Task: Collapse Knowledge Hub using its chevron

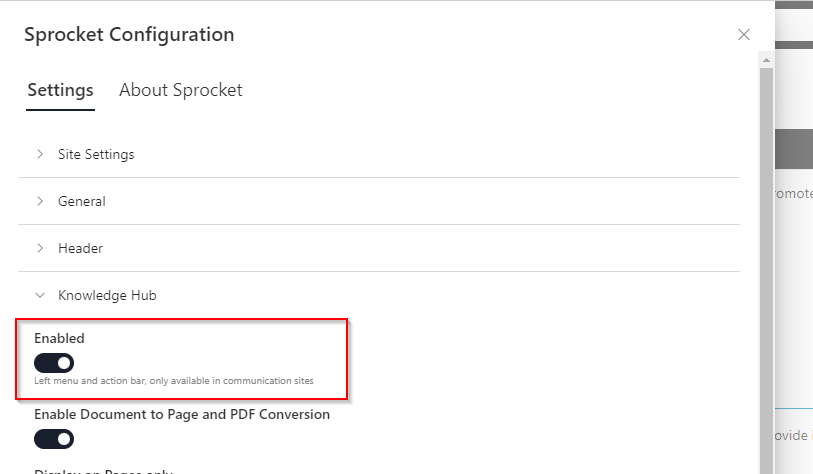Action: [x=40, y=295]
